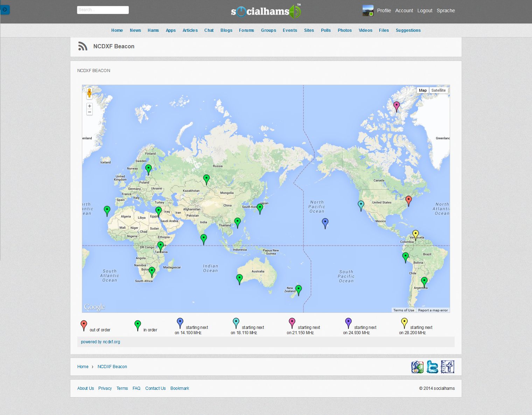Open the Chat menu item
532x415 pixels.
[209, 30]
